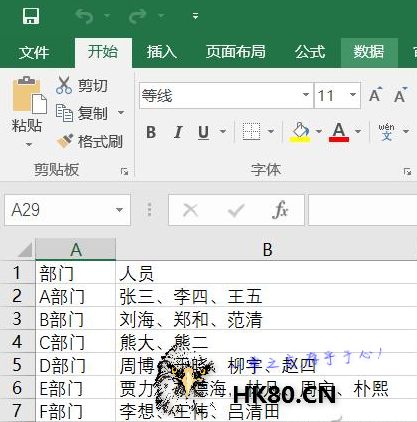Screen dimensions: 417x422
Task: Click the Save floppy disk icon
Action: (31, 16)
